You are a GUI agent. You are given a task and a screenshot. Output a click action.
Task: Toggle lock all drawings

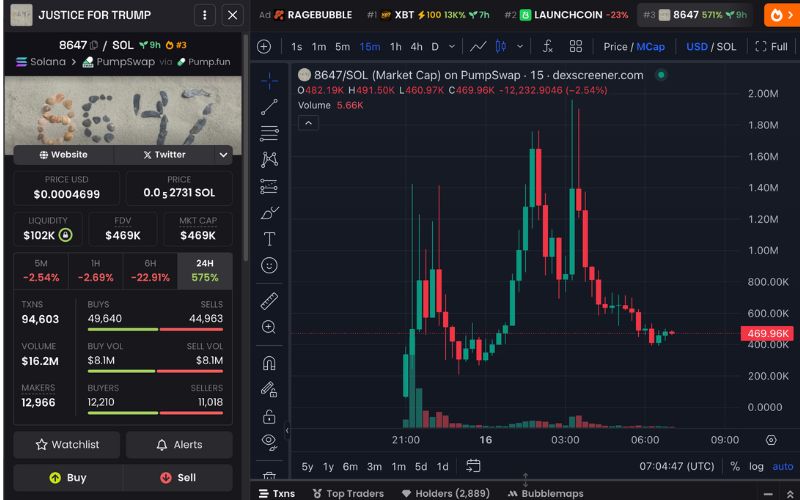coord(269,416)
